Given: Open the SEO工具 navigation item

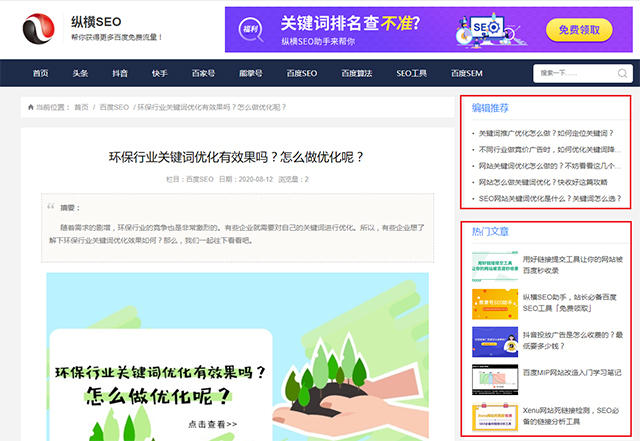Looking at the screenshot, I should tap(411, 73).
